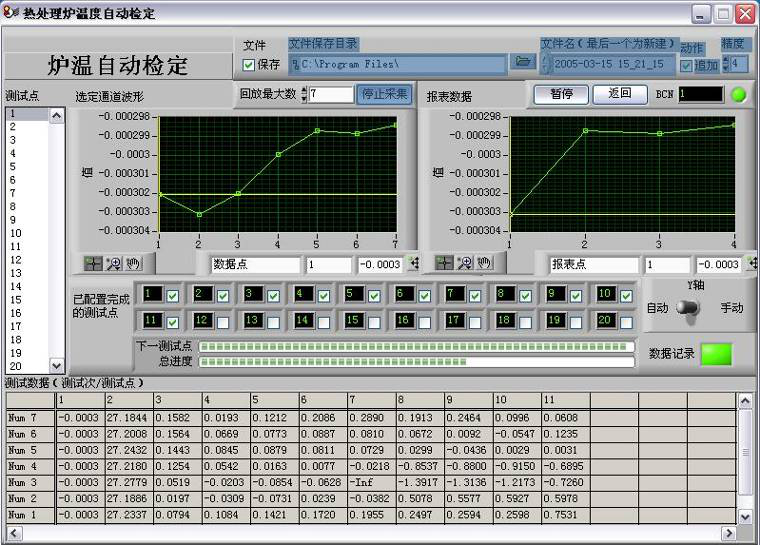Click data table scroll right arrow

coord(728,533)
